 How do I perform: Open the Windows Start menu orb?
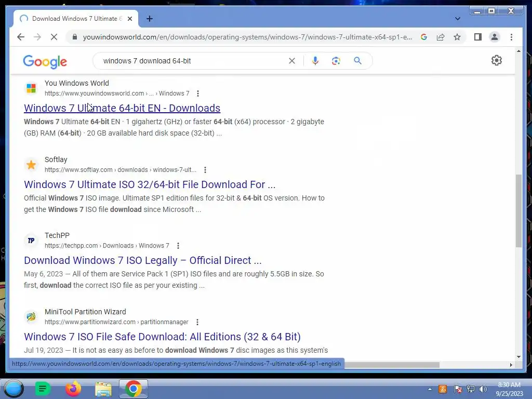[x=14, y=389]
